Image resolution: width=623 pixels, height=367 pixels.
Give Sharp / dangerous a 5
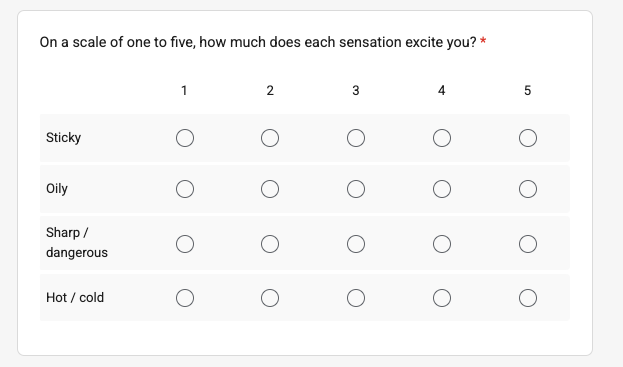[528, 244]
